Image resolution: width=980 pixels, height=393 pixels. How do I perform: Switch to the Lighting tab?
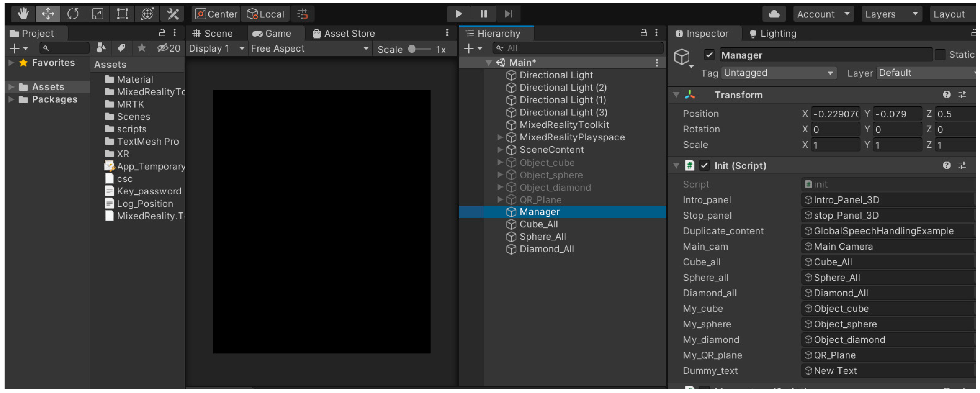[773, 34]
